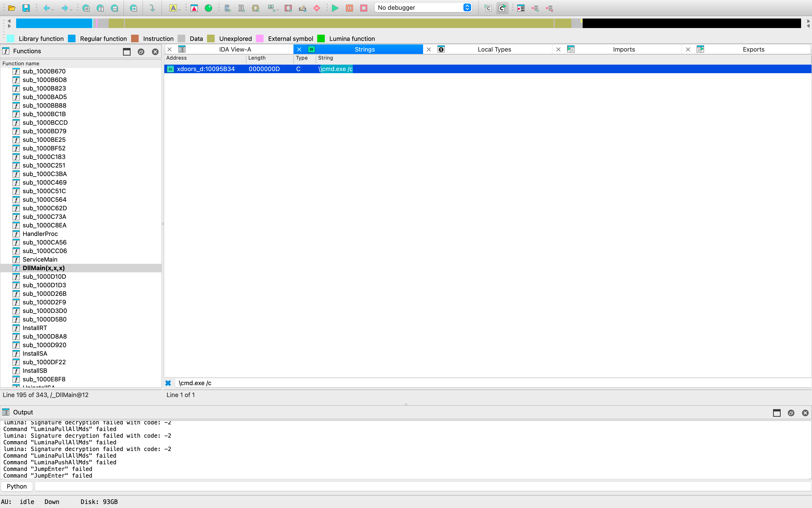Jump forward with the right arrow
Screen dimensions: 812x508
click(64, 8)
